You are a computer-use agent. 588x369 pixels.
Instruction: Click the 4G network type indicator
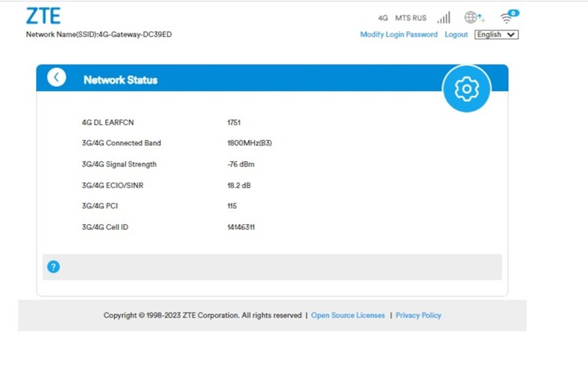click(x=383, y=18)
